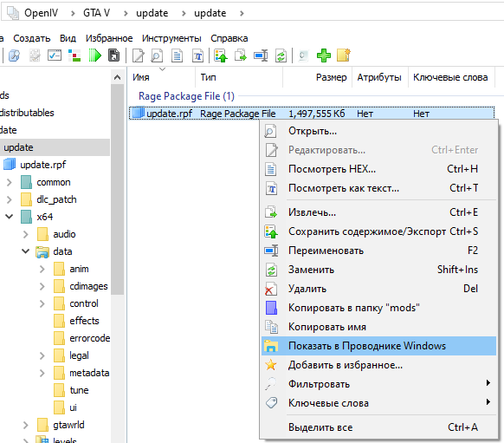This screenshot has width=504, height=443.
Task: Choose Сохранить содержимое/Экспорт context entry
Action: pos(379,231)
